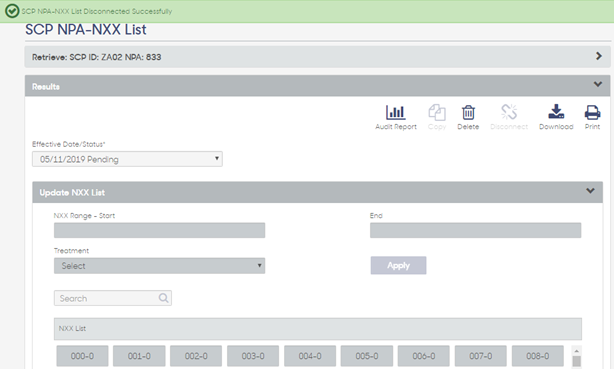
Task: Select NXX 007-0 button
Action: (x=480, y=356)
